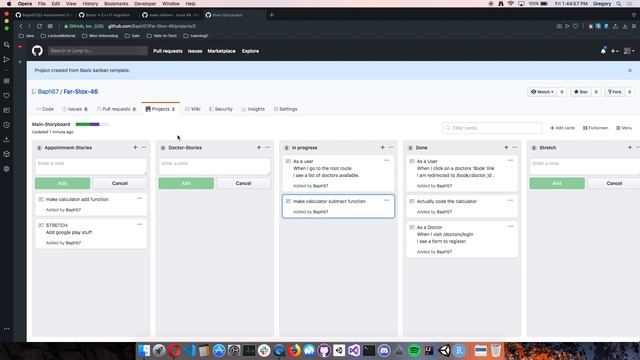Open Issues in GitHub header

click(195, 51)
